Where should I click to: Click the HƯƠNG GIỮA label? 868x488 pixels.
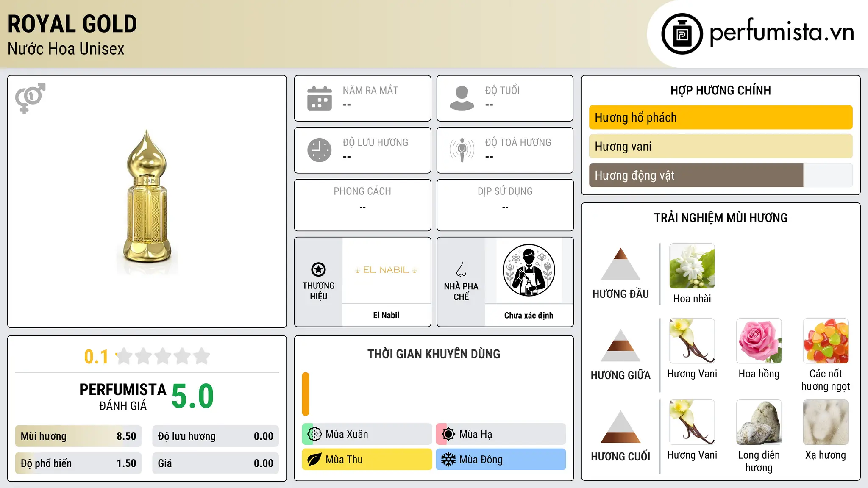coord(620,375)
